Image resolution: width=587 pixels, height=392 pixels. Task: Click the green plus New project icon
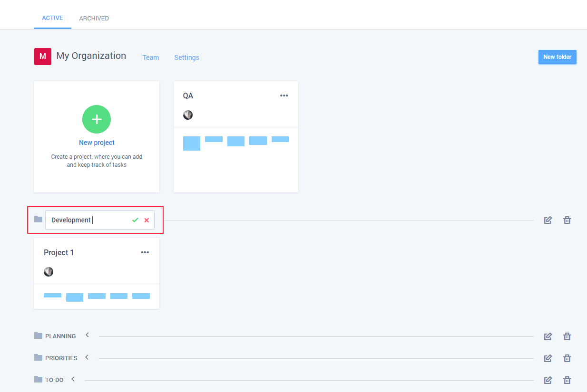(x=97, y=119)
